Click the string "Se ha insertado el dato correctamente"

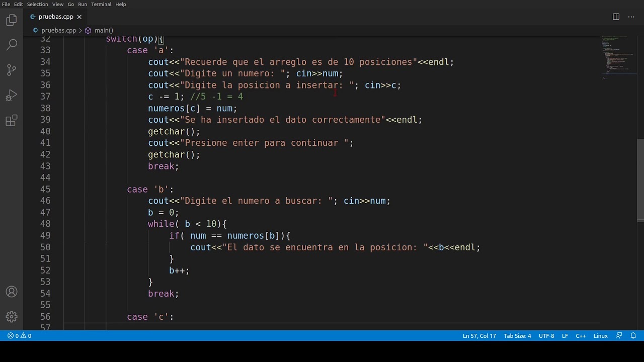[282, 120]
